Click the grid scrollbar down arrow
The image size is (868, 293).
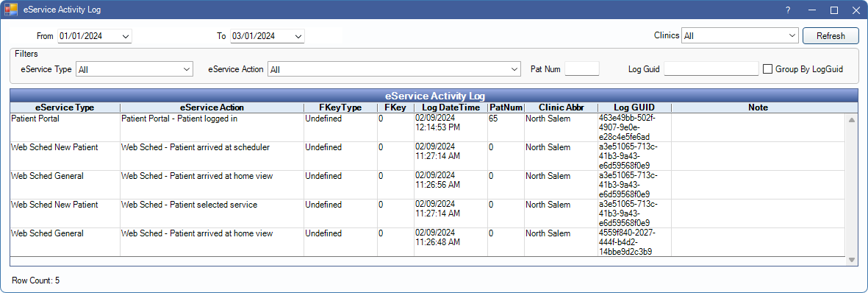[851, 260]
